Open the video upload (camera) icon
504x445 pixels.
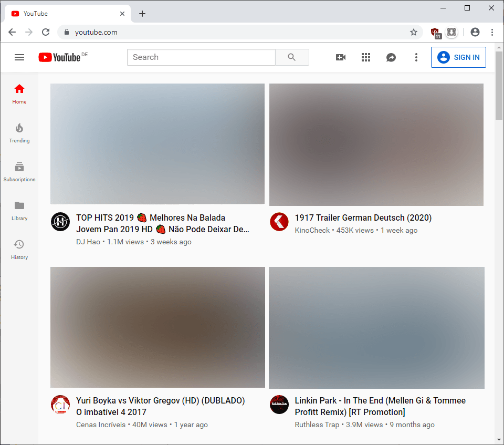click(x=341, y=57)
